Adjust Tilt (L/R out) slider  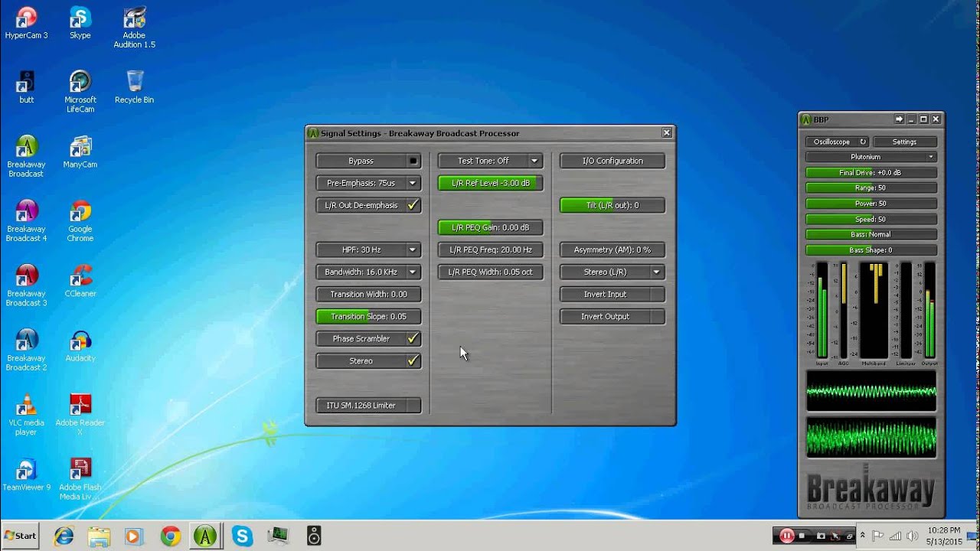[612, 205]
